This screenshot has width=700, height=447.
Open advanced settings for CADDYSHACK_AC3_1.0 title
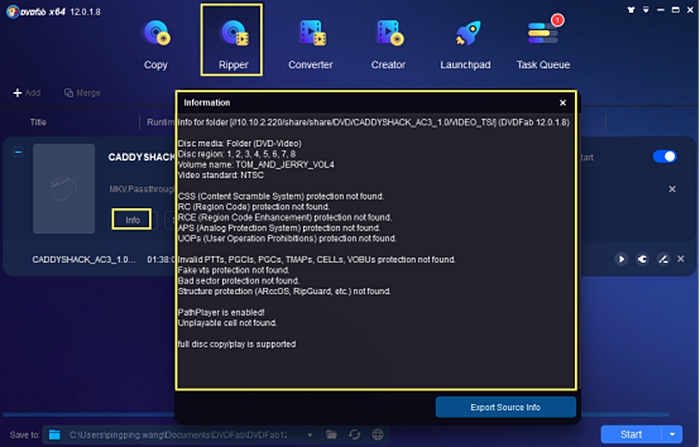[642, 259]
